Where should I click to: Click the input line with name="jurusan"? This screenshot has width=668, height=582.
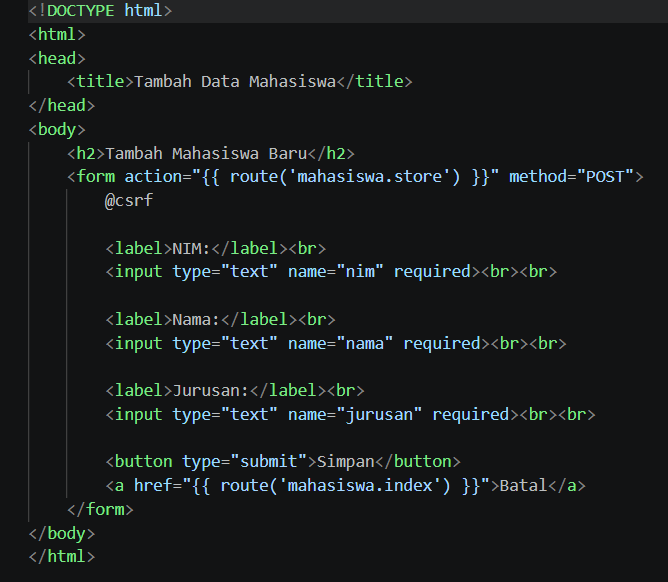point(350,414)
